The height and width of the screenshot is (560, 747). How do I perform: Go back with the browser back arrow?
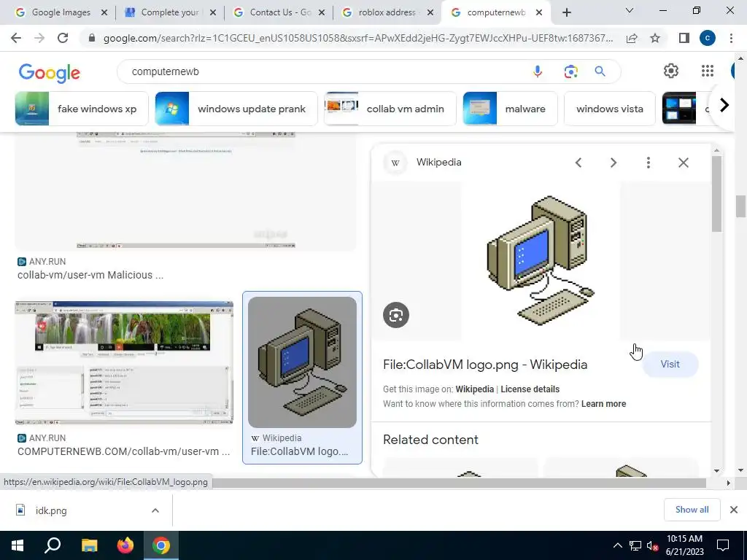(x=16, y=38)
